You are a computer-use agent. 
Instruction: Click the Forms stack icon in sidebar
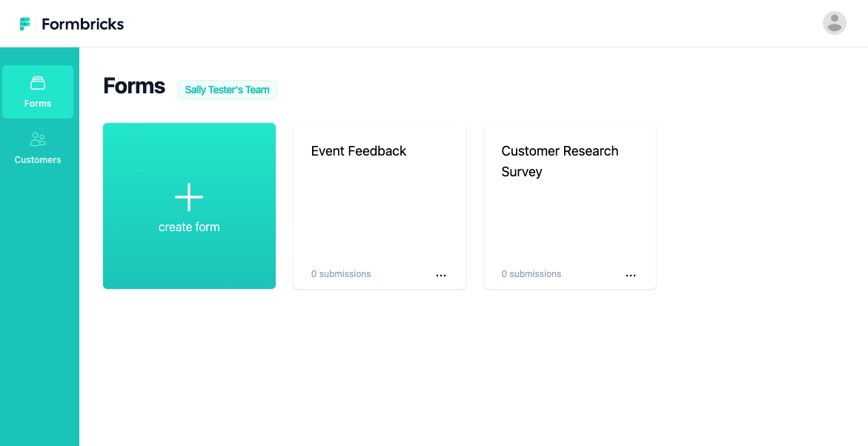(38, 83)
